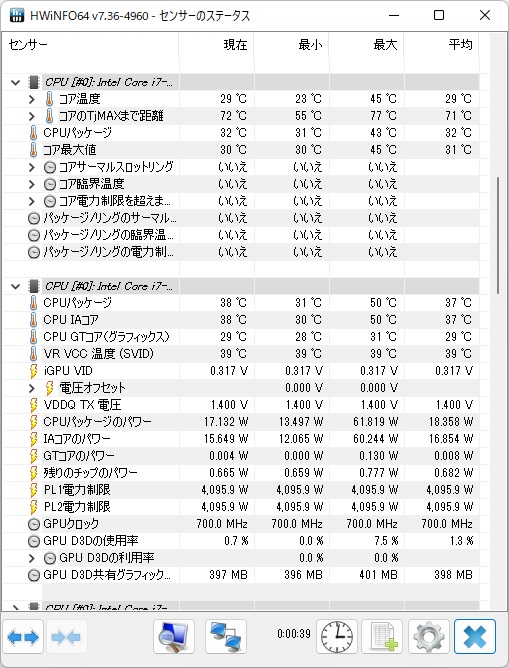Expand the コア電力制限を超えま... row
This screenshot has width=509, height=668.
tap(32, 201)
